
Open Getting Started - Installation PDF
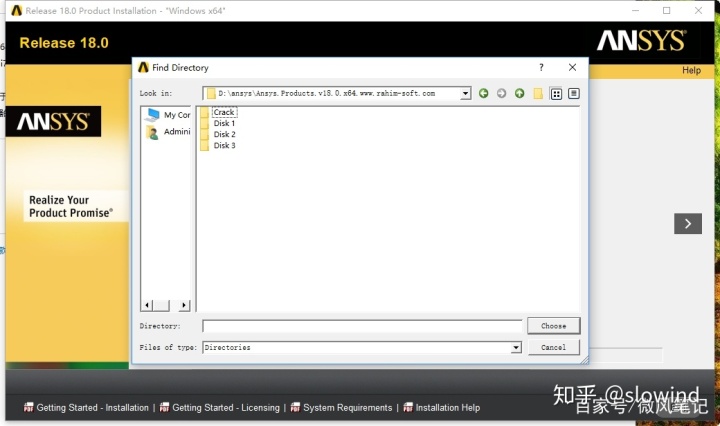[x=86, y=408]
